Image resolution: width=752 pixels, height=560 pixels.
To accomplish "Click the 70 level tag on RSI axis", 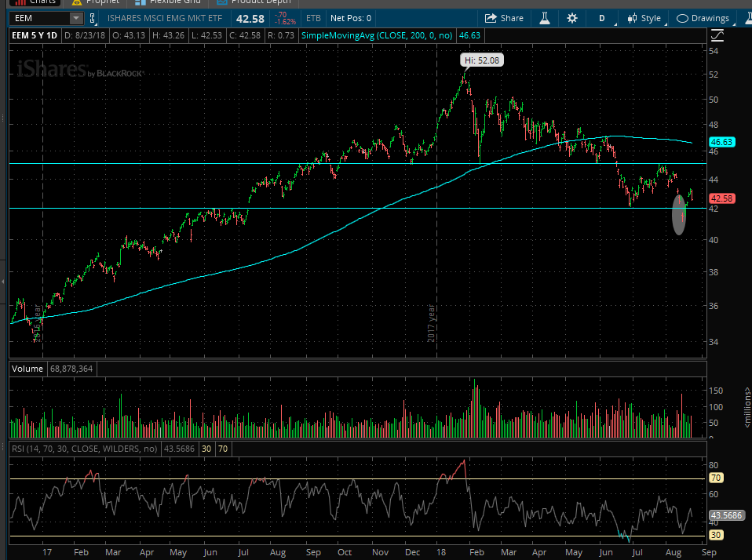I will point(716,478).
